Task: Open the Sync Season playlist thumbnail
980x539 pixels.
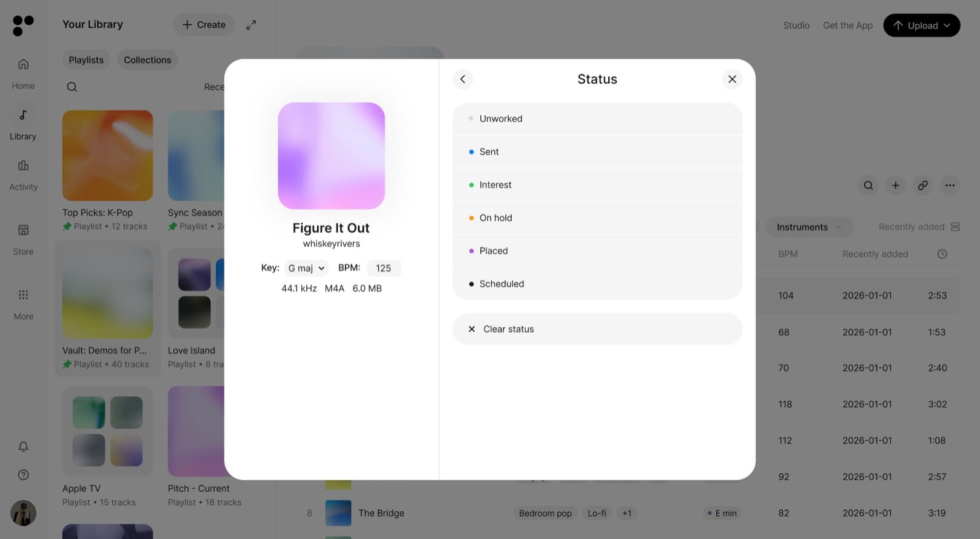Action: (196, 155)
